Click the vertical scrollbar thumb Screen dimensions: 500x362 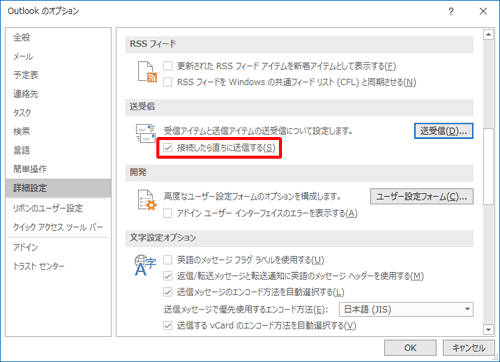pyautogui.click(x=488, y=166)
